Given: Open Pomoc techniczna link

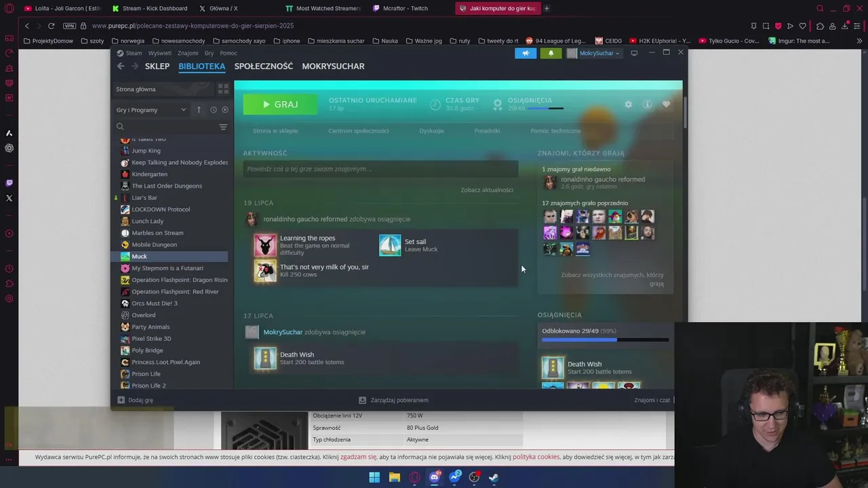Looking at the screenshot, I should [555, 131].
